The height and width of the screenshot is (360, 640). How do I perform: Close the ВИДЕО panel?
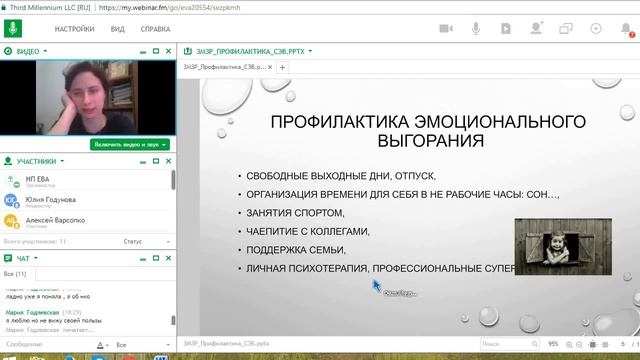(169, 51)
